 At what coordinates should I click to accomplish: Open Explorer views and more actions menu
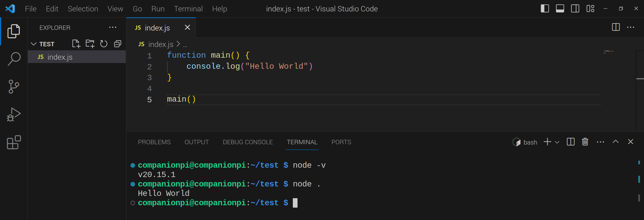(x=113, y=27)
